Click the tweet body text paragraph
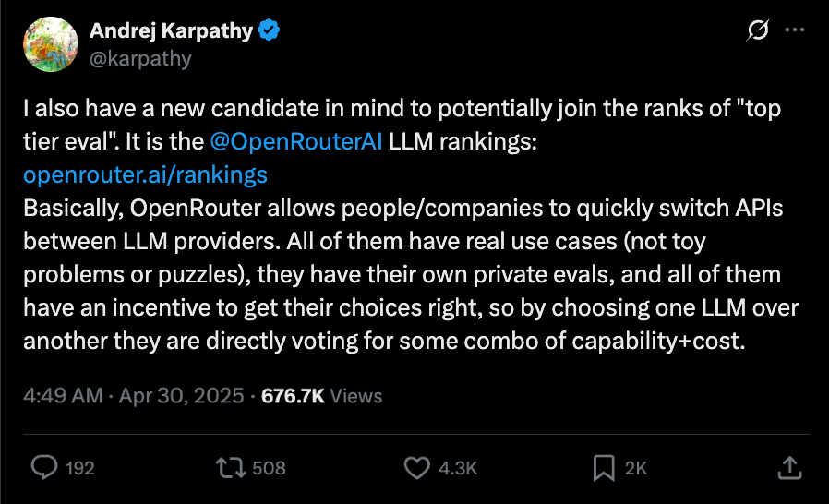Image resolution: width=829 pixels, height=504 pixels. click(402, 274)
